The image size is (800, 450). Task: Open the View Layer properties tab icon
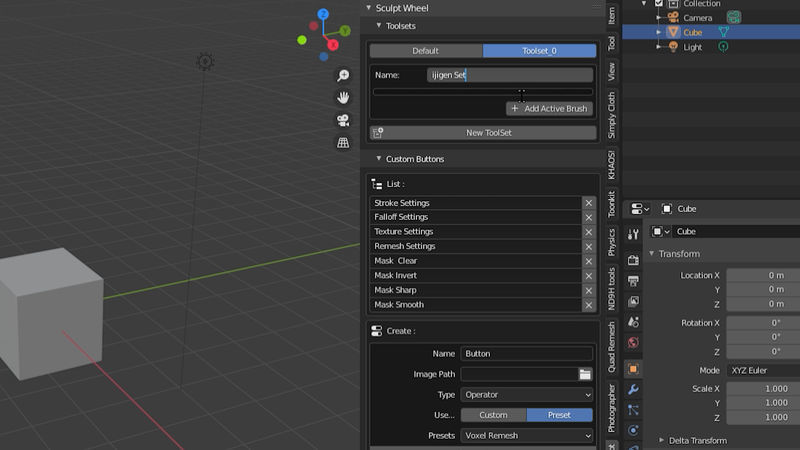click(633, 302)
